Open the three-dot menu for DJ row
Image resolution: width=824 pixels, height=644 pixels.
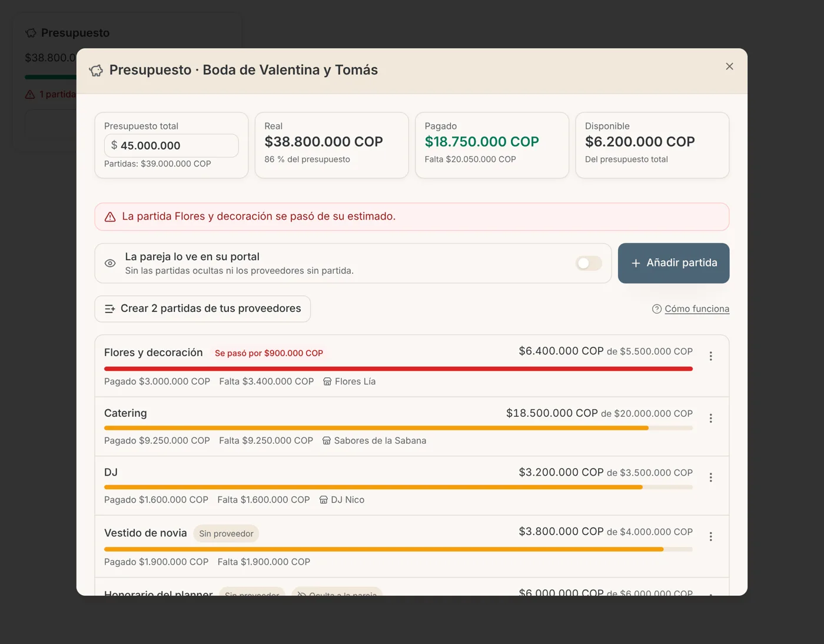click(x=711, y=477)
